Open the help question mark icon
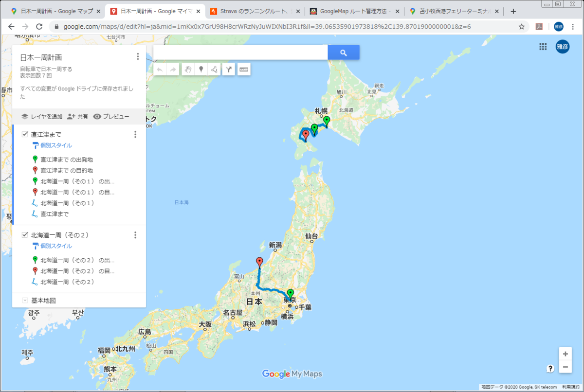The height and width of the screenshot is (392, 584). [550, 368]
